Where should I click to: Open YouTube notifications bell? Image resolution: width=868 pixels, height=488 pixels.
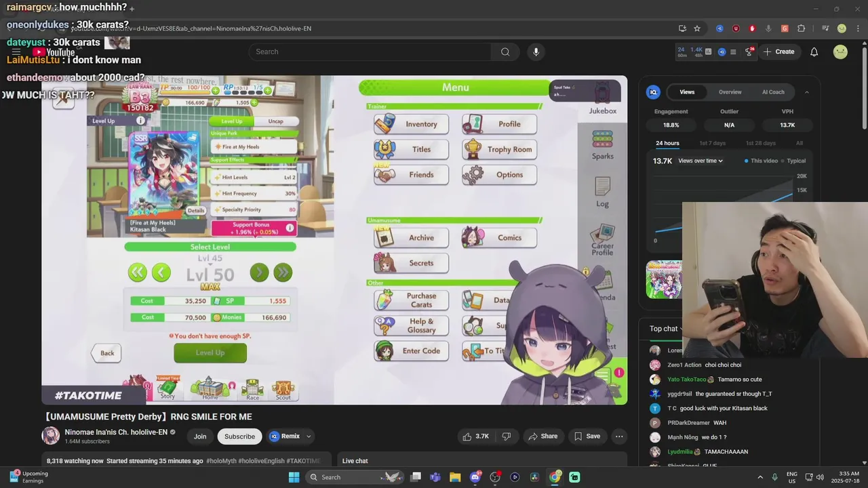point(814,52)
